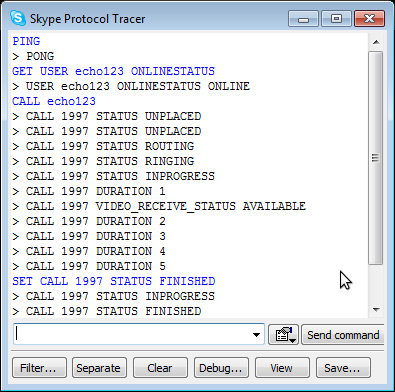
Task: Select 'CALL 1997 DURATION 2' line
Action: click(89, 221)
